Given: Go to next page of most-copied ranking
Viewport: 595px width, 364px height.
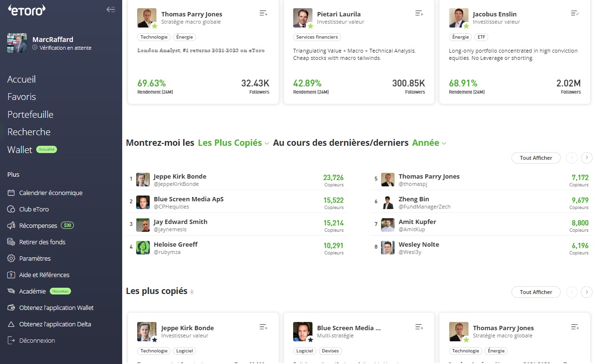Looking at the screenshot, I should (586, 158).
